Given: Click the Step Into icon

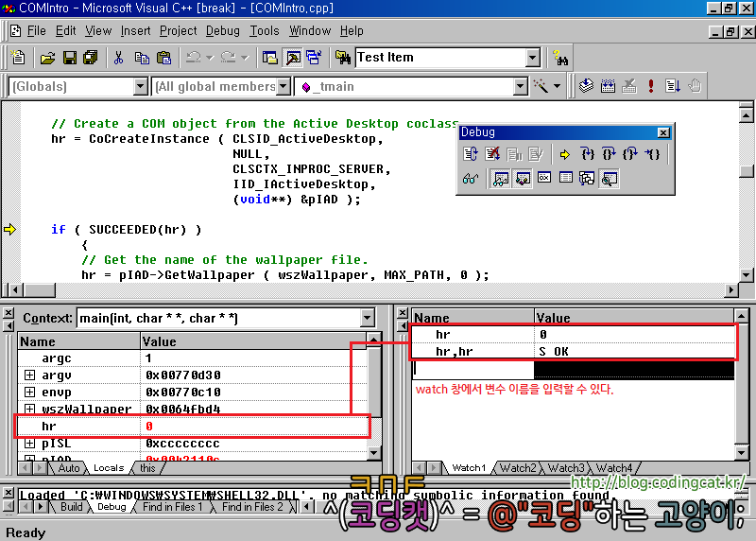Looking at the screenshot, I should pos(587,154).
